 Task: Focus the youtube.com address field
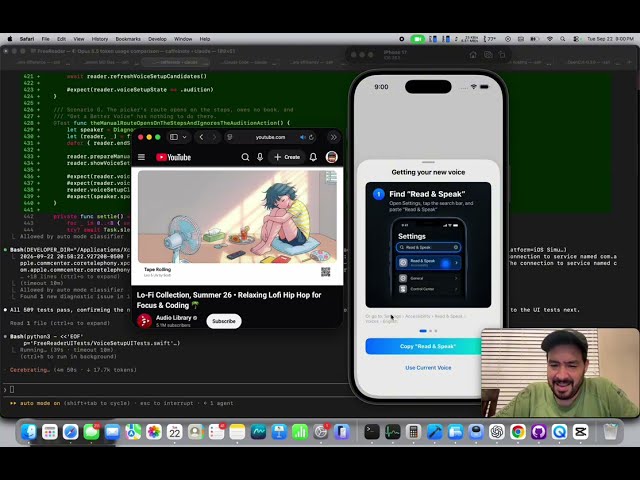click(x=270, y=137)
